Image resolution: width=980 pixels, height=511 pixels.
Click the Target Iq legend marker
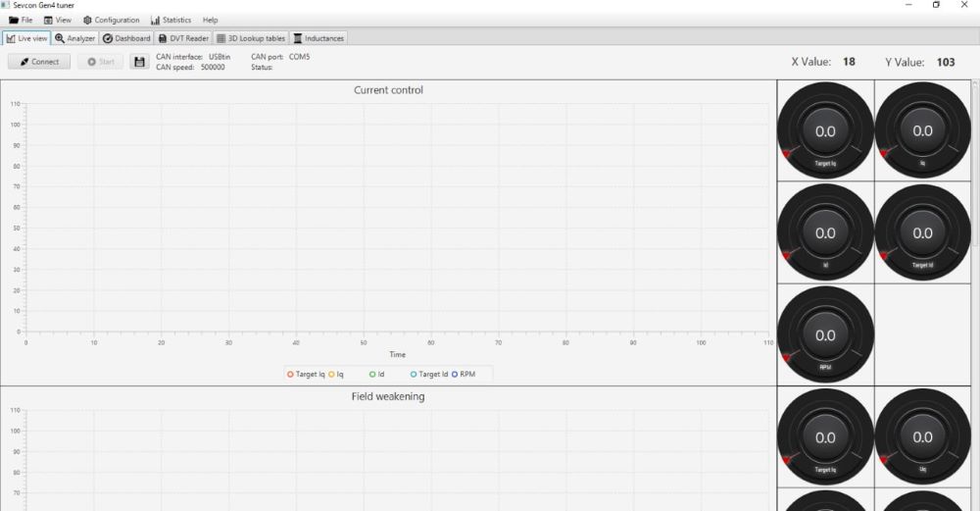point(290,374)
